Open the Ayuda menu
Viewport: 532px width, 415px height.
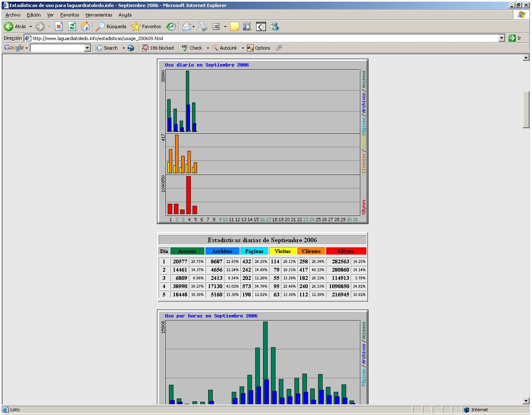point(125,15)
